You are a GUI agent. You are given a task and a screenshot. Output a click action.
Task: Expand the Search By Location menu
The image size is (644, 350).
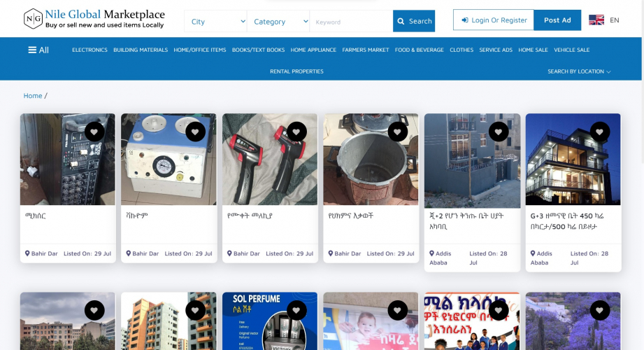pyautogui.click(x=579, y=71)
